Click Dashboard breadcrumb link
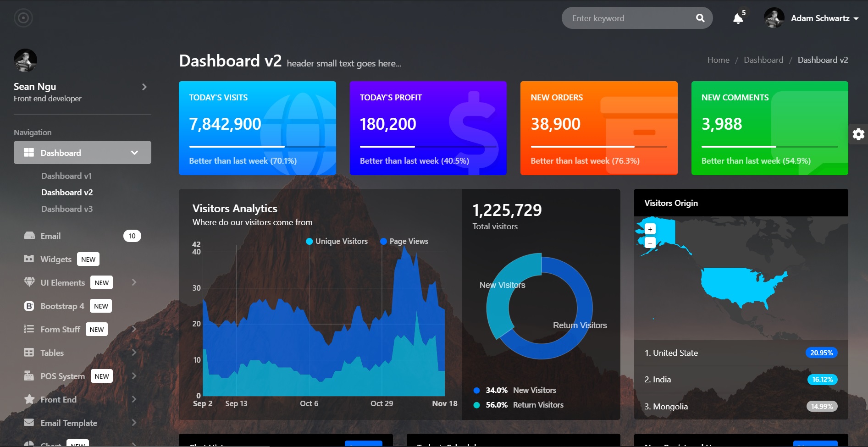Image resolution: width=868 pixels, height=447 pixels. click(763, 60)
